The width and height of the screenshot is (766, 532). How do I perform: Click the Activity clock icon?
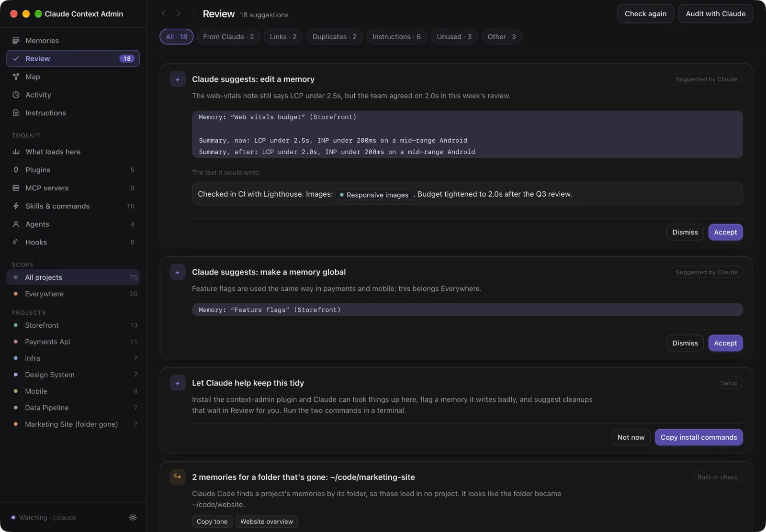[16, 95]
